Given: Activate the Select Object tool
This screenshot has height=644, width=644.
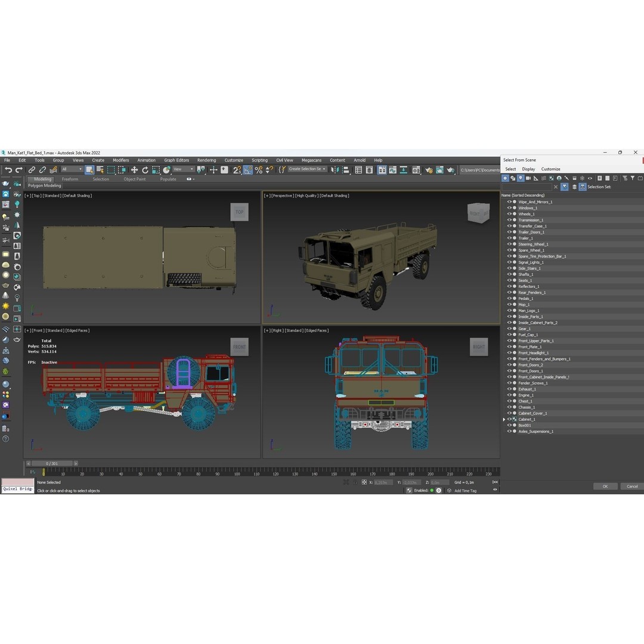Looking at the screenshot, I should [89, 170].
